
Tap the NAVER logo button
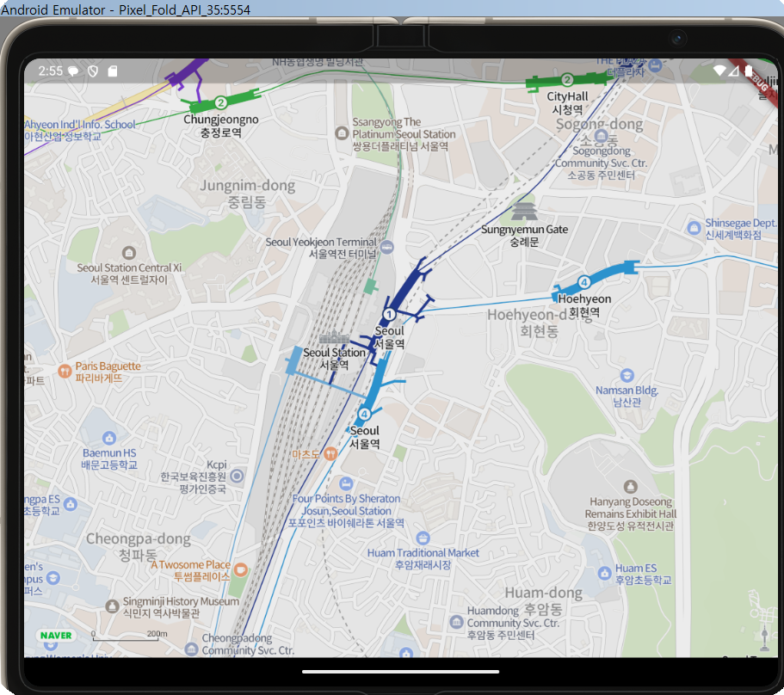(x=55, y=636)
